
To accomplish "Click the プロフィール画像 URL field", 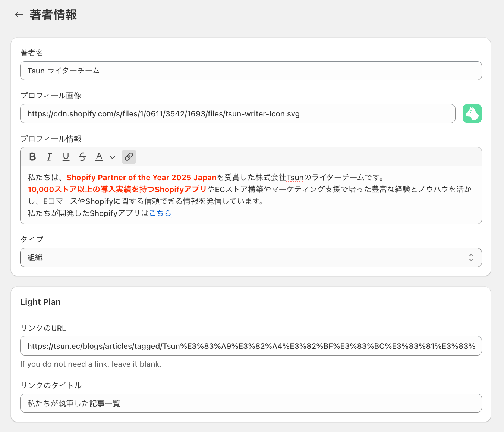I will coord(238,113).
